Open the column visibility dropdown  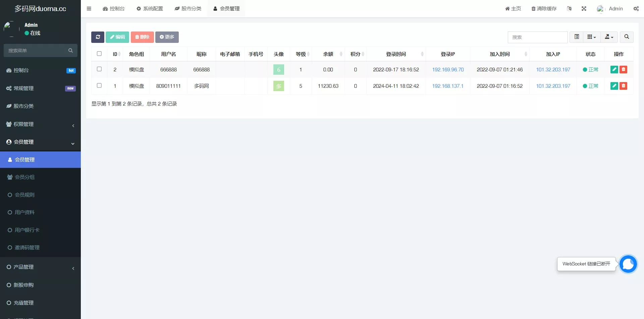coord(591,37)
